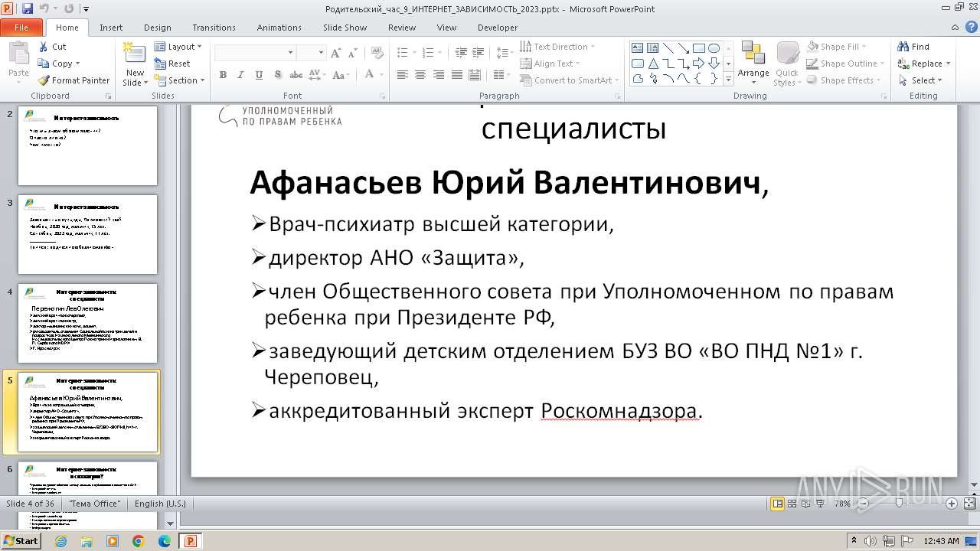Click the Clear All Formatting icon
The height and width of the screenshot is (551, 980).
(x=377, y=53)
